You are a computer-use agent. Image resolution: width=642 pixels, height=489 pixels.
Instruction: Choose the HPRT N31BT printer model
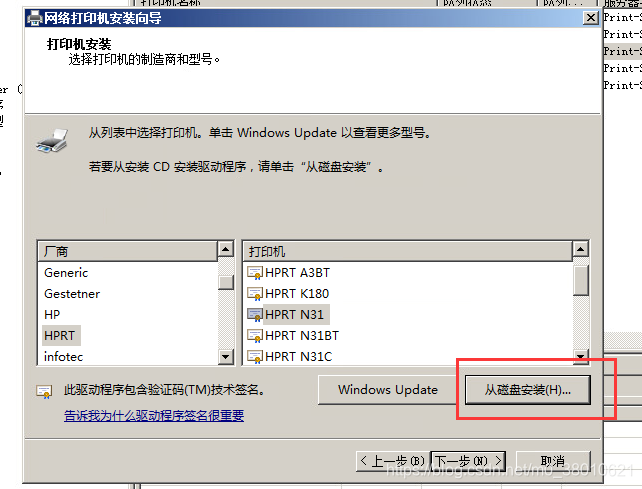[x=302, y=336]
